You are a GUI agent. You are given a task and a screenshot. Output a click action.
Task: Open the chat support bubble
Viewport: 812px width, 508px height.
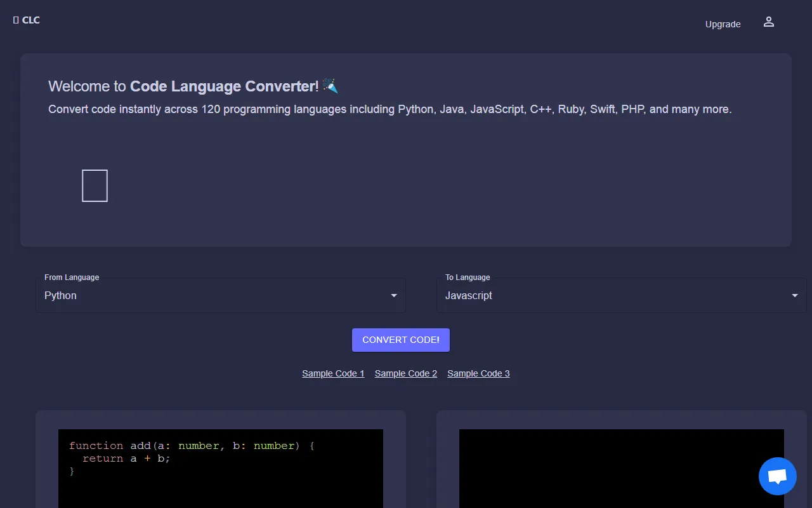coord(777,476)
